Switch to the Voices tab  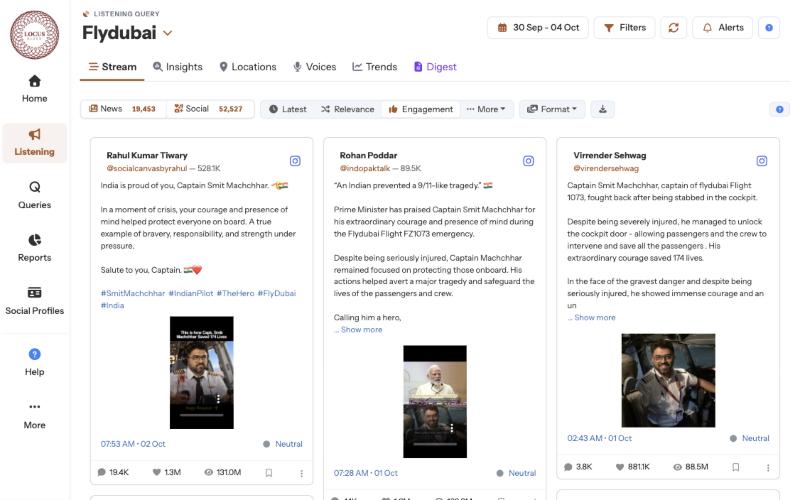(x=314, y=67)
